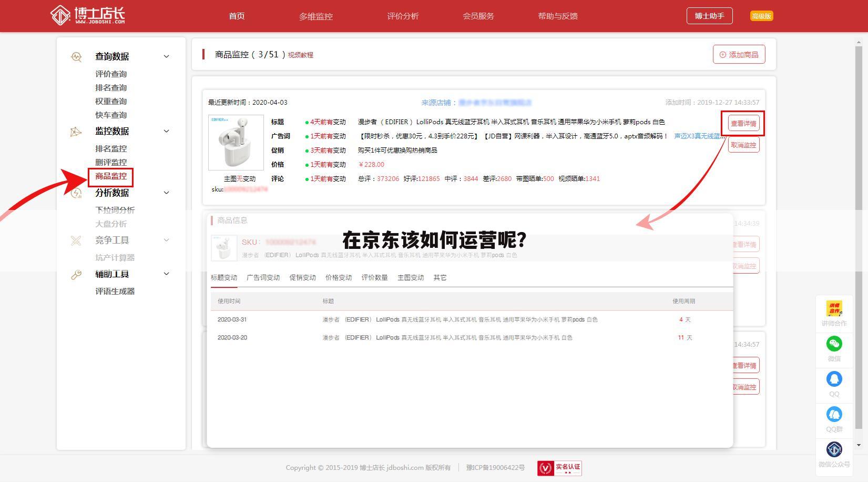Open 排名监控 in the sidebar

tap(111, 149)
